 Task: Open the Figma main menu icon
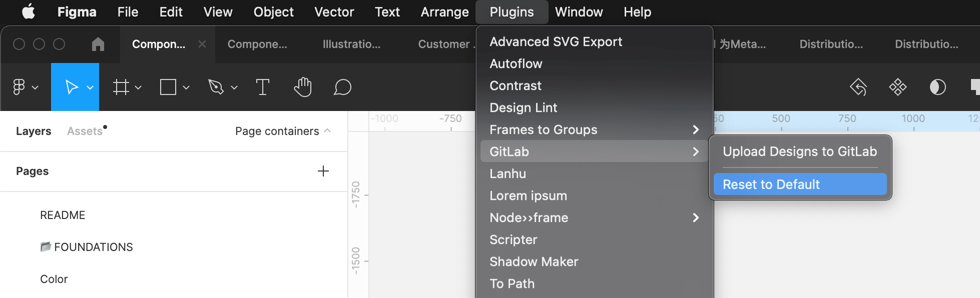coord(19,87)
